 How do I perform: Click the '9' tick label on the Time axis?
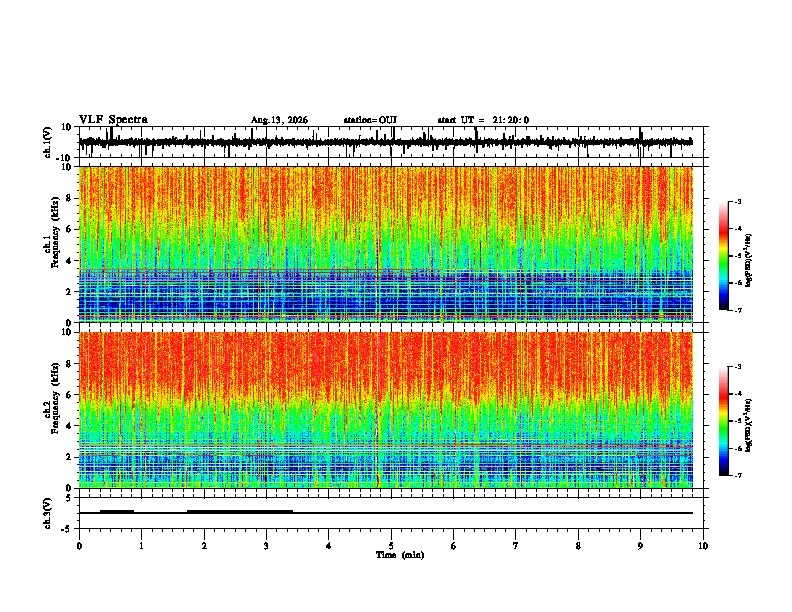point(640,546)
